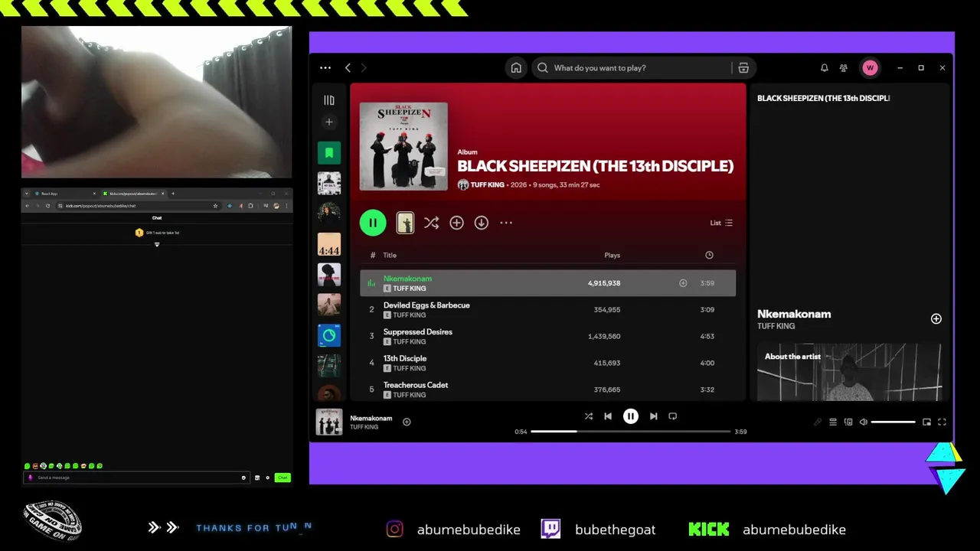Bookmark the kick.com chat page
Screen dimensions: 980x551
click(215, 206)
